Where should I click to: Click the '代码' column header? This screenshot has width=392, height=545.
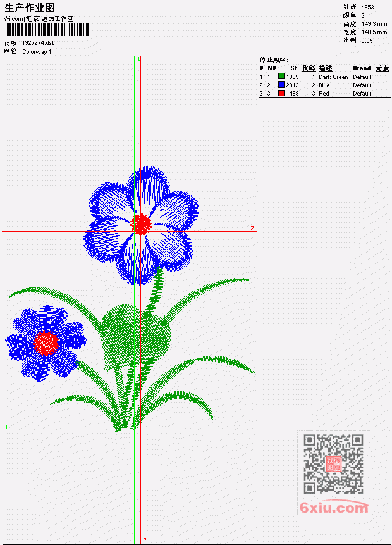(309, 68)
